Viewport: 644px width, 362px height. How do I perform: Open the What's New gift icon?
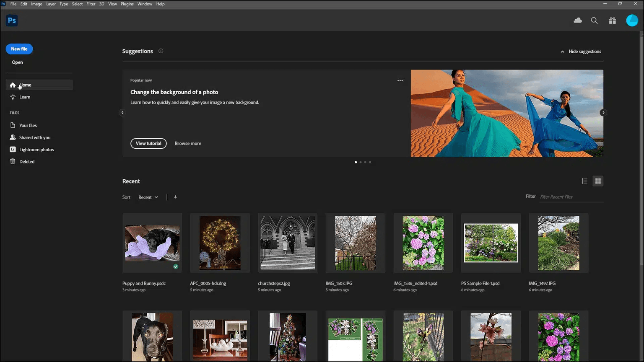pos(613,21)
